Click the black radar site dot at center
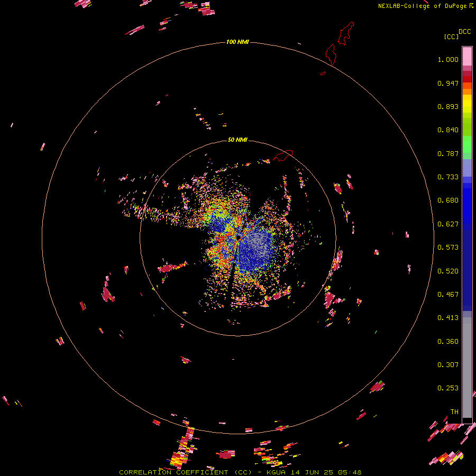Image resolution: width=476 pixels, height=476 pixels. click(239, 237)
